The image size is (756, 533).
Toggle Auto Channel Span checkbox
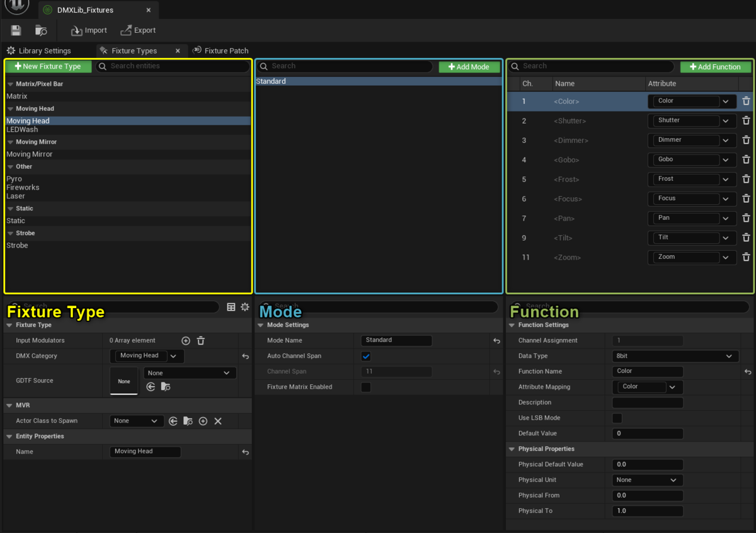(366, 356)
